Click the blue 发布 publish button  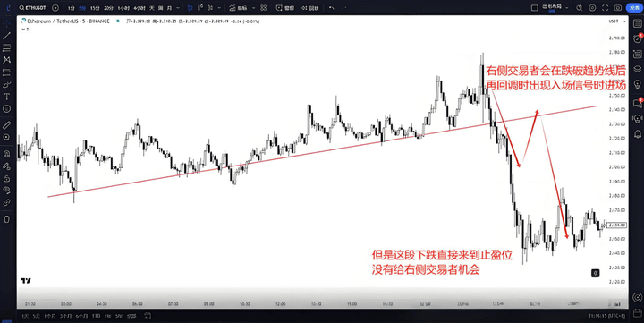pos(634,8)
